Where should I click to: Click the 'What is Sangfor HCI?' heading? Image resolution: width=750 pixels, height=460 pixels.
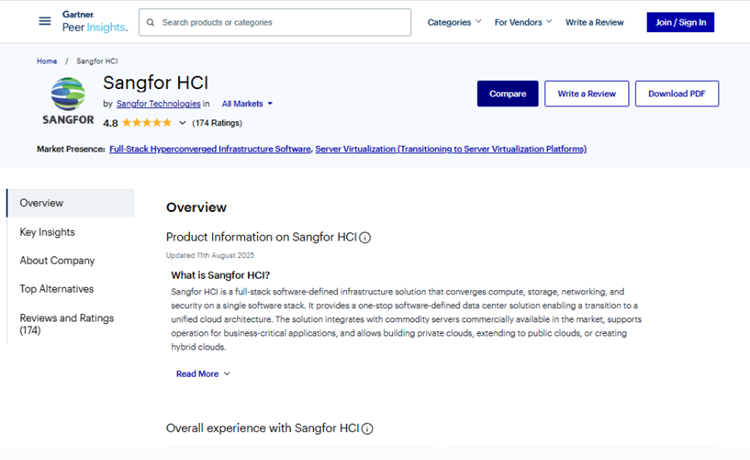point(221,275)
